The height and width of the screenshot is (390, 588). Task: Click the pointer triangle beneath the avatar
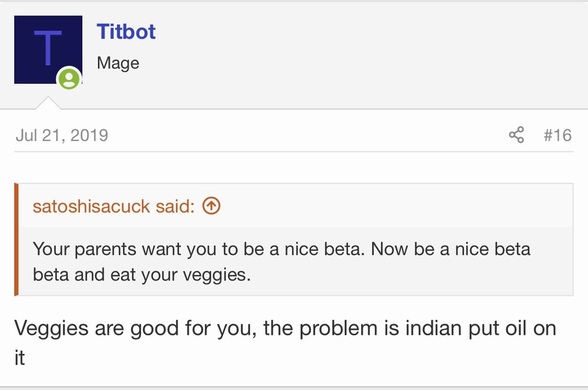(48, 103)
